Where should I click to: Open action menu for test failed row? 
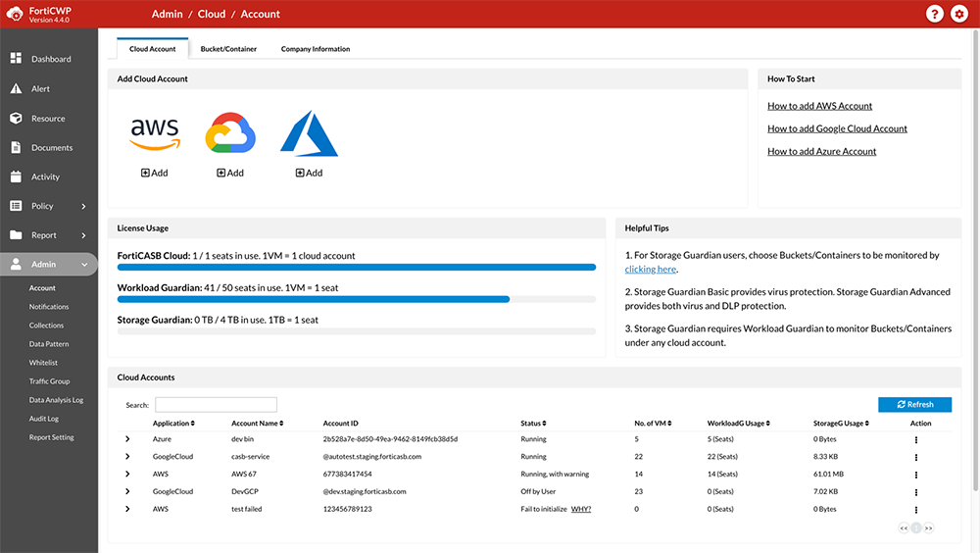click(x=915, y=510)
